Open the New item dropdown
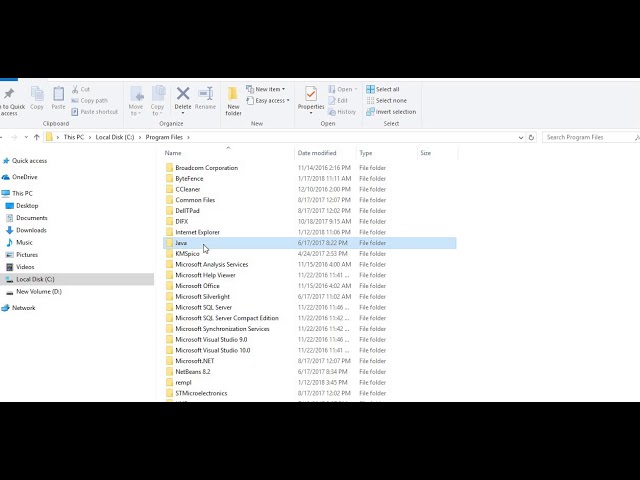The height and width of the screenshot is (480, 640). (x=266, y=89)
